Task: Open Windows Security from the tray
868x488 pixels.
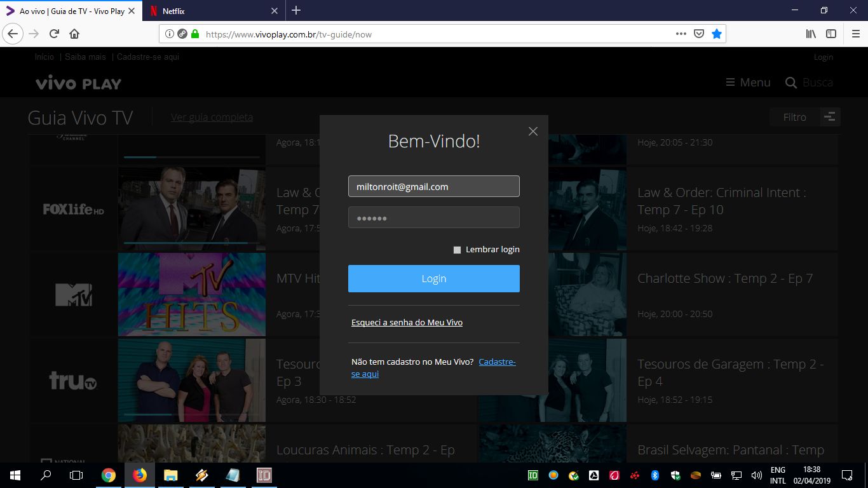Action: click(675, 475)
